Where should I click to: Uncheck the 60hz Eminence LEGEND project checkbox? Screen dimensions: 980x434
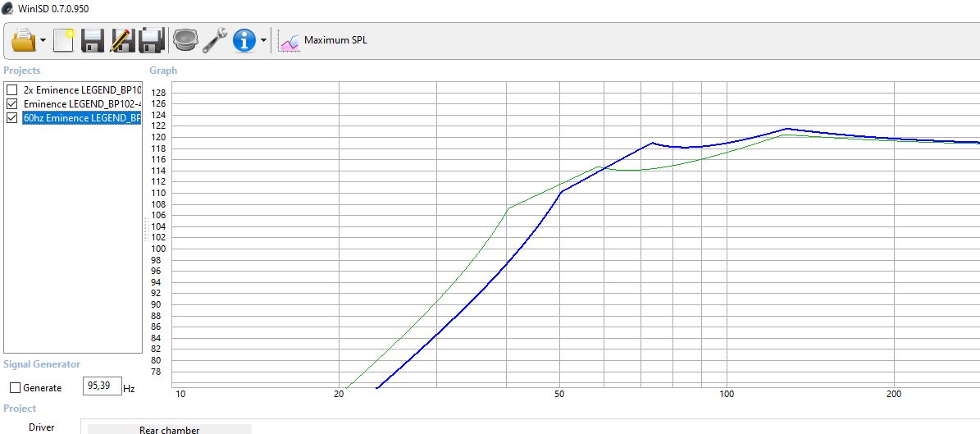[11, 117]
